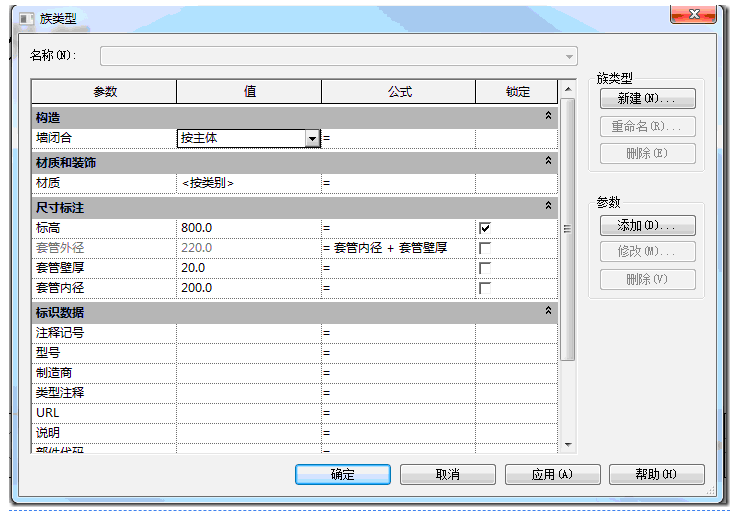Toggle the 套管壁厚 lock checkbox
The width and height of the screenshot is (737, 516).
click(x=485, y=268)
